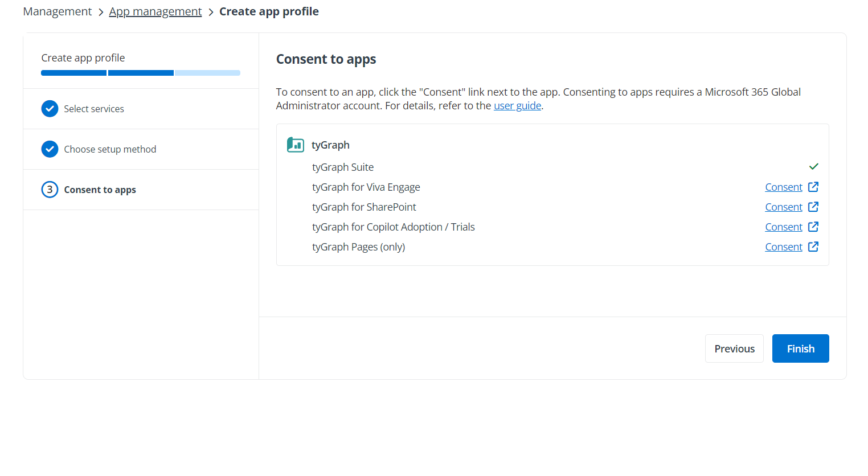Image resolution: width=868 pixels, height=476 pixels.
Task: Select the Consent to apps sidebar step
Action: [100, 189]
